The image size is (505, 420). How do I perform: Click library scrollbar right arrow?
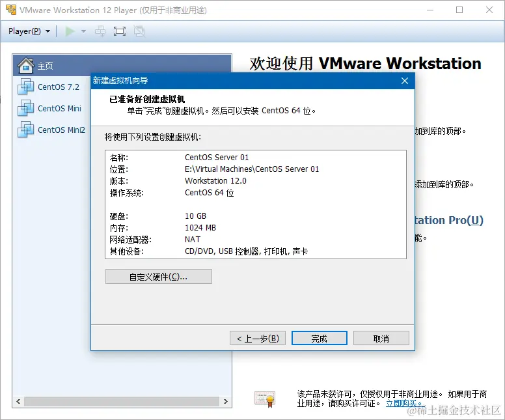[225, 401]
